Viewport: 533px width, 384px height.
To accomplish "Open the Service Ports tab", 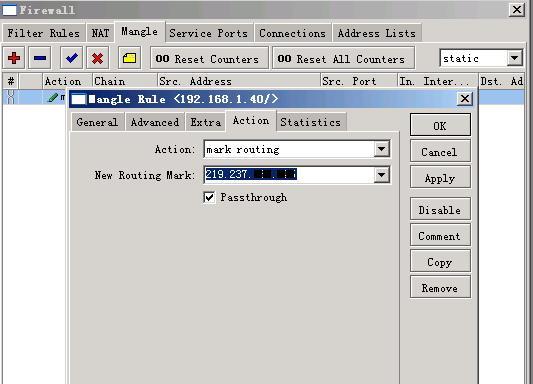I will click(x=208, y=33).
